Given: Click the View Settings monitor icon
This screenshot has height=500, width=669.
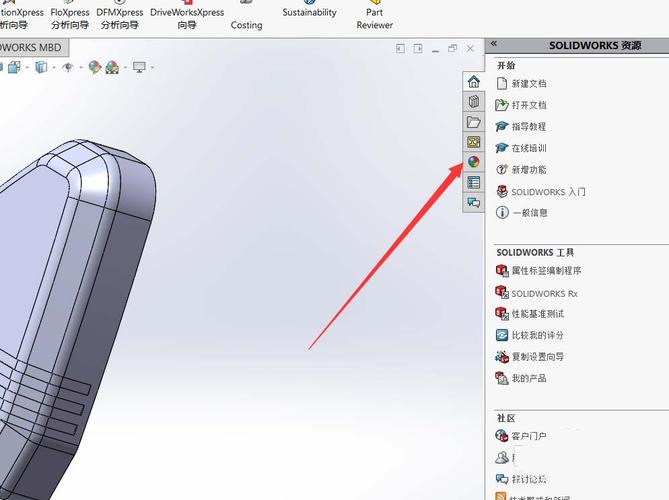Looking at the screenshot, I should 140,67.
